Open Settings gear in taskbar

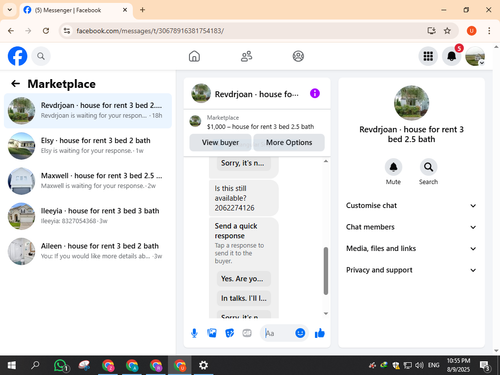203,366
